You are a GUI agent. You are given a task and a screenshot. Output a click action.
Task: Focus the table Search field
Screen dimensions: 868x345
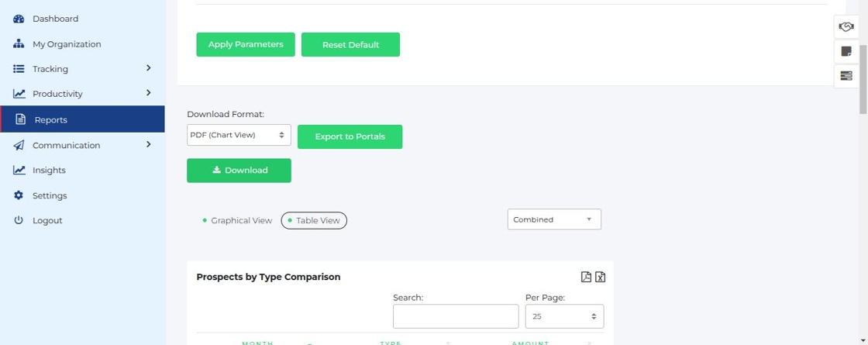(x=456, y=316)
